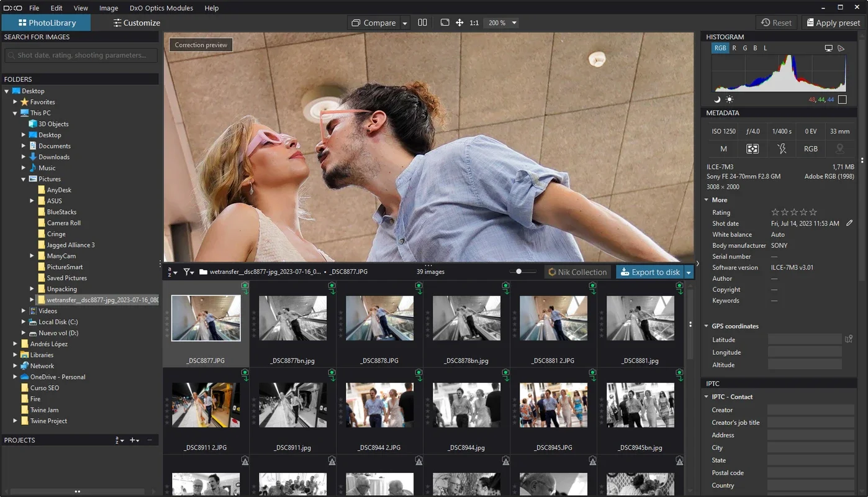This screenshot has width=868, height=497.
Task: Adjust the thumbnail size slider
Action: [x=522, y=271]
